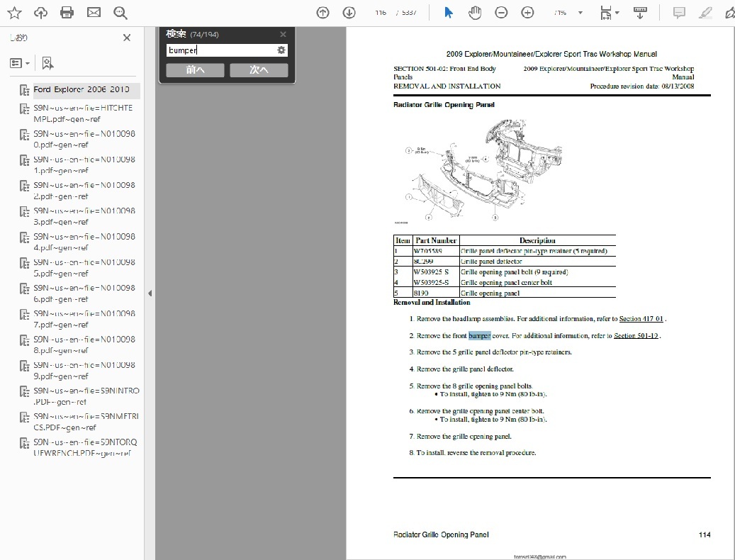Screen dimensions: 735x560
Task: Click the page number field 116
Action: click(x=381, y=13)
